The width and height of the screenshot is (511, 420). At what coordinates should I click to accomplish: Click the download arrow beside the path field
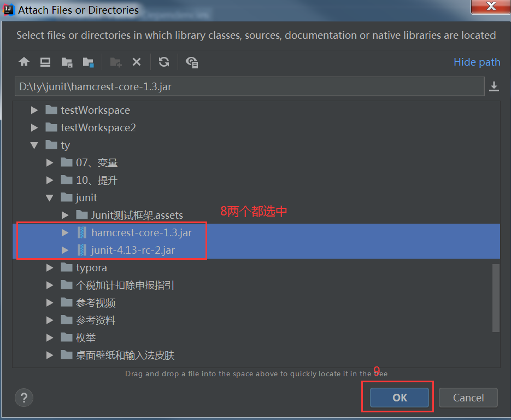(494, 86)
